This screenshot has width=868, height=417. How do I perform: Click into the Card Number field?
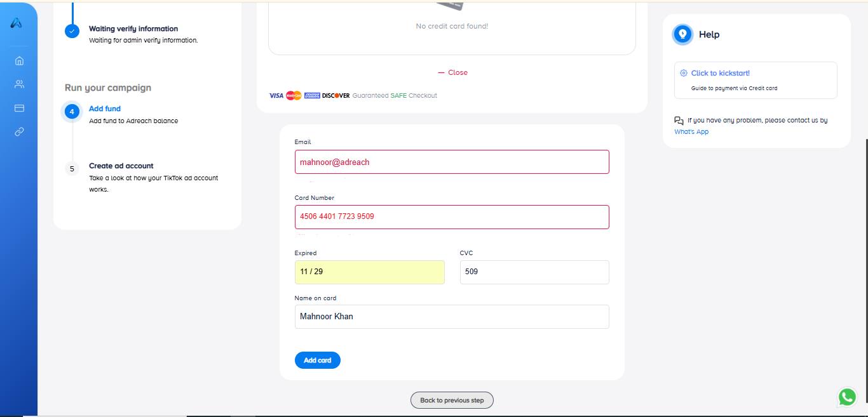(452, 216)
